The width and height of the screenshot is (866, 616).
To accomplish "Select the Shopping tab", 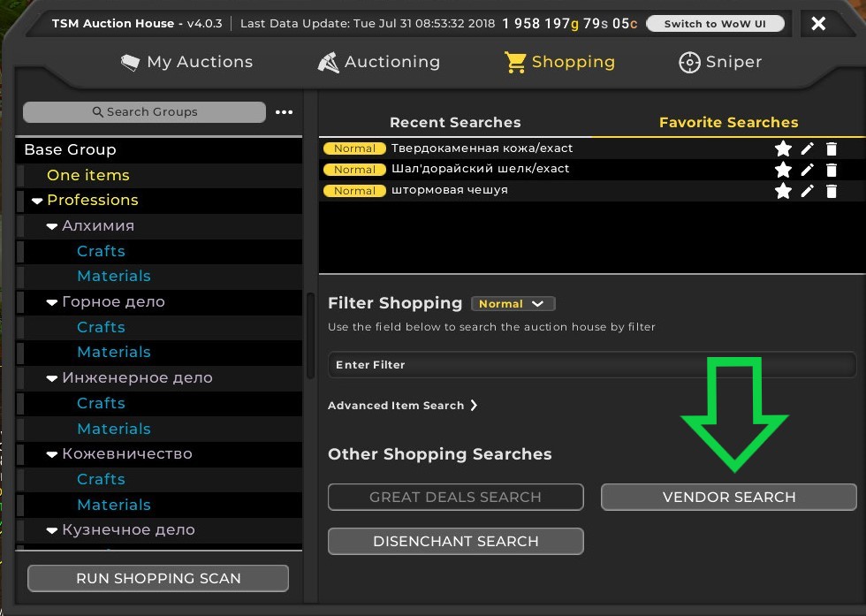I will [x=559, y=62].
